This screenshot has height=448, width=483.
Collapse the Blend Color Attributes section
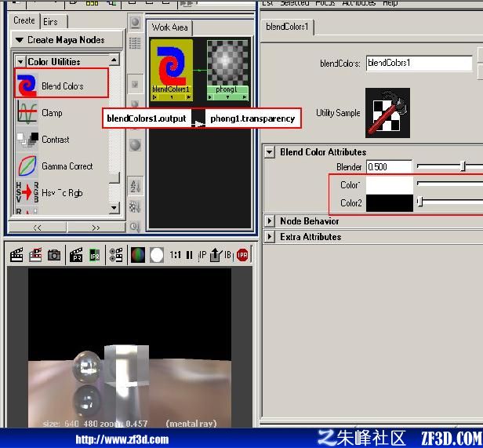point(270,152)
